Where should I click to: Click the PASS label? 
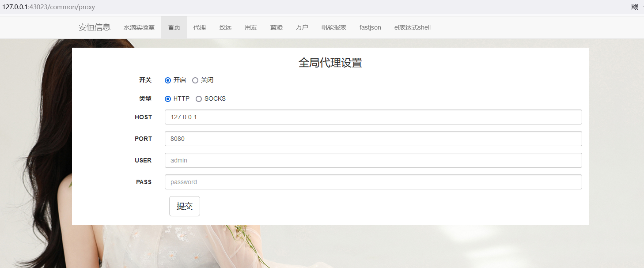click(144, 182)
